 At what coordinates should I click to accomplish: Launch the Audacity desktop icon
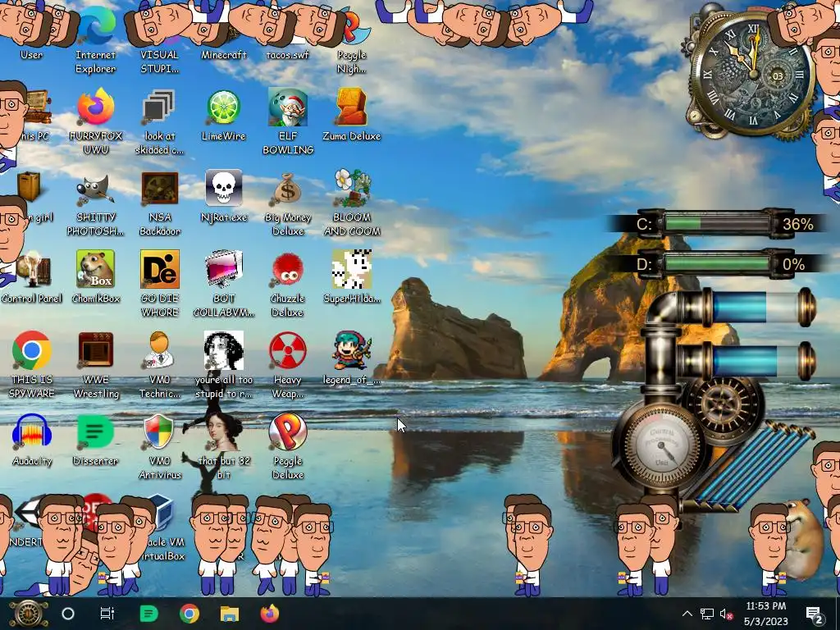[x=32, y=431]
